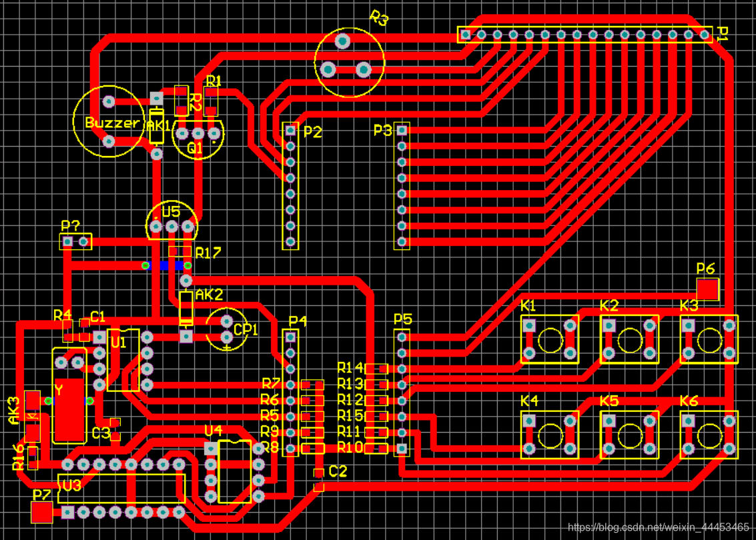Select the R12 resistor designator
Image resolution: width=756 pixels, height=540 pixels.
[350, 399]
